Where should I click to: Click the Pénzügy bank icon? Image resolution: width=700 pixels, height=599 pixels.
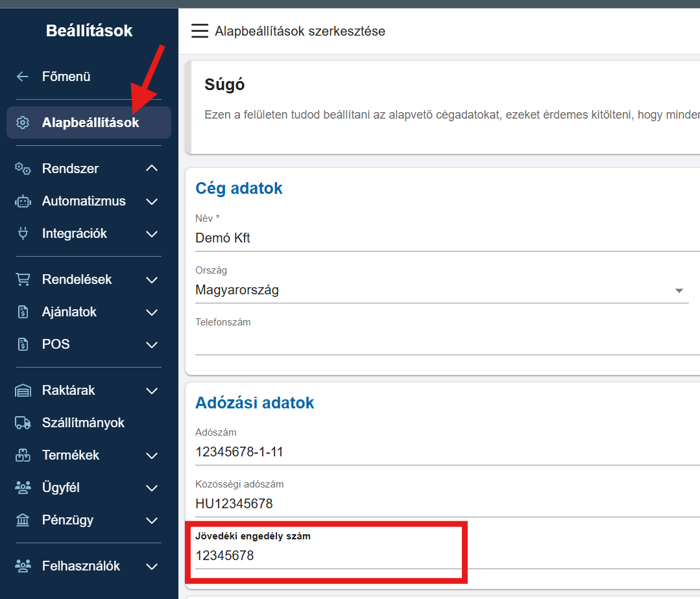pos(23,520)
